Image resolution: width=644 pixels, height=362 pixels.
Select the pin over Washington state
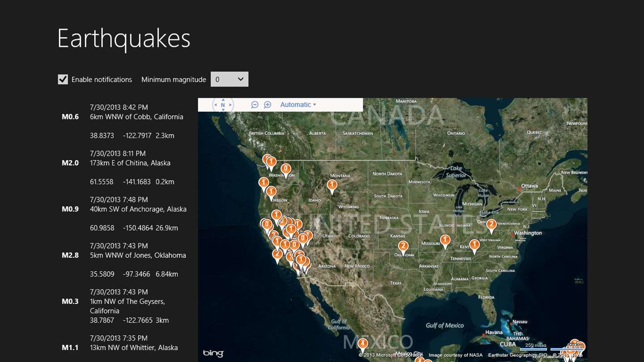(286, 170)
